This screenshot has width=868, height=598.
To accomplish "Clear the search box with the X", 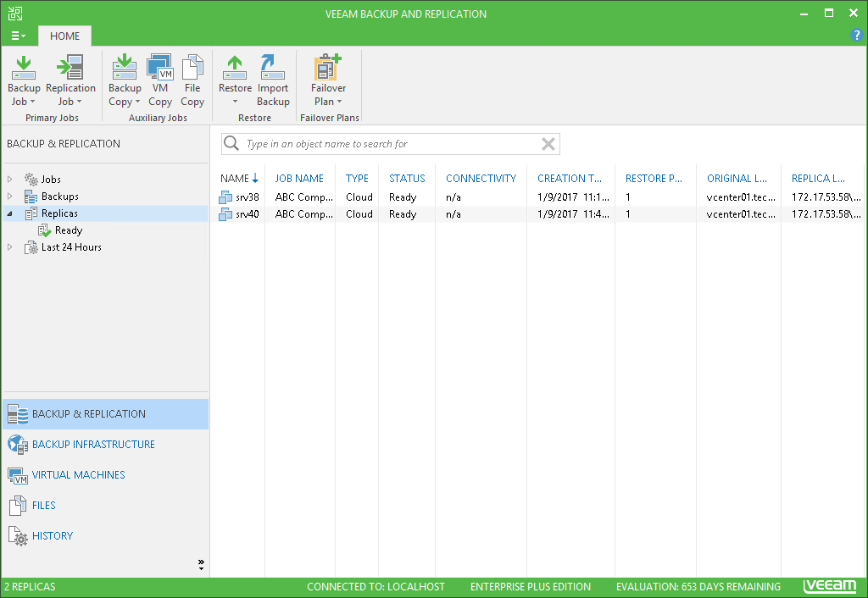I will [x=548, y=144].
